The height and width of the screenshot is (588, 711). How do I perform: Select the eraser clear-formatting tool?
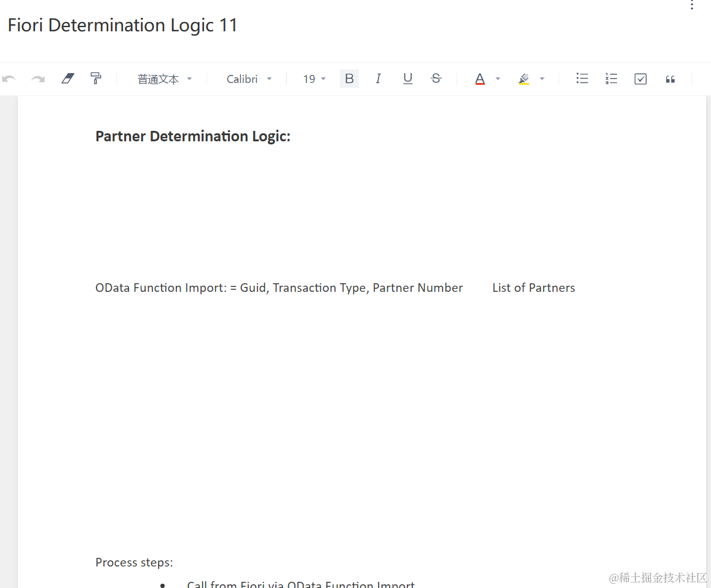pos(68,79)
